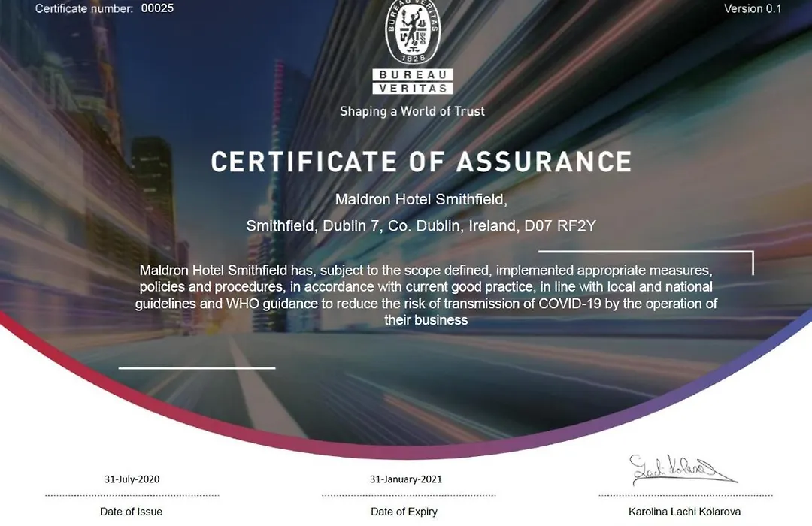The width and height of the screenshot is (812, 526).
Task: Click the statement line starting 'Maldron Hotel Smithfield has'
Action: click(x=426, y=271)
